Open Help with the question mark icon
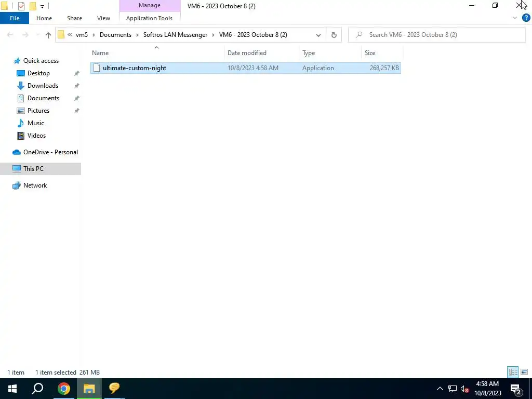This screenshot has height=399, width=532. 526,18
